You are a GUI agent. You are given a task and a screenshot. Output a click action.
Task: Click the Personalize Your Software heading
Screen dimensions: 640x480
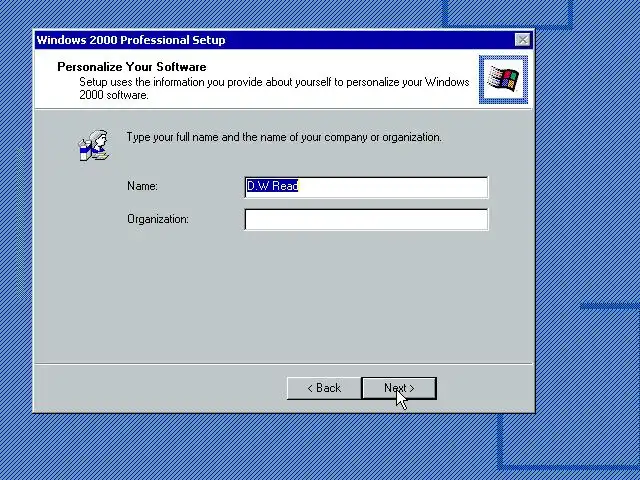[x=132, y=67]
